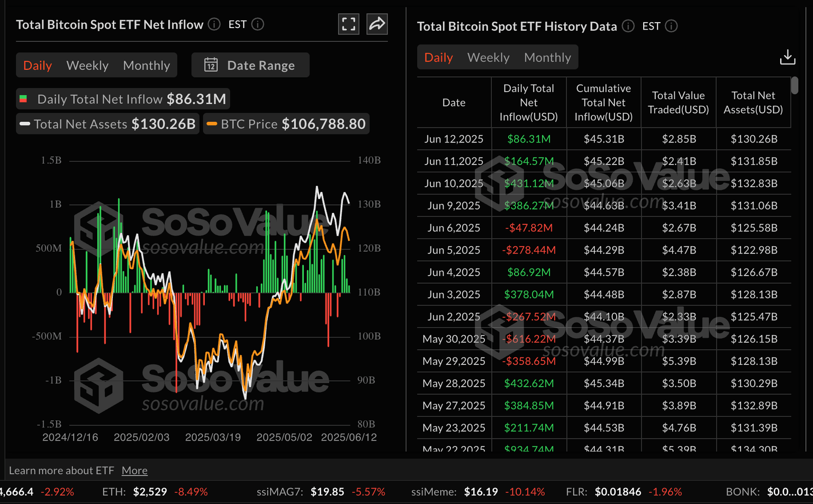Toggle the Total Net Assets legend series
The image size is (813, 504).
tap(107, 124)
